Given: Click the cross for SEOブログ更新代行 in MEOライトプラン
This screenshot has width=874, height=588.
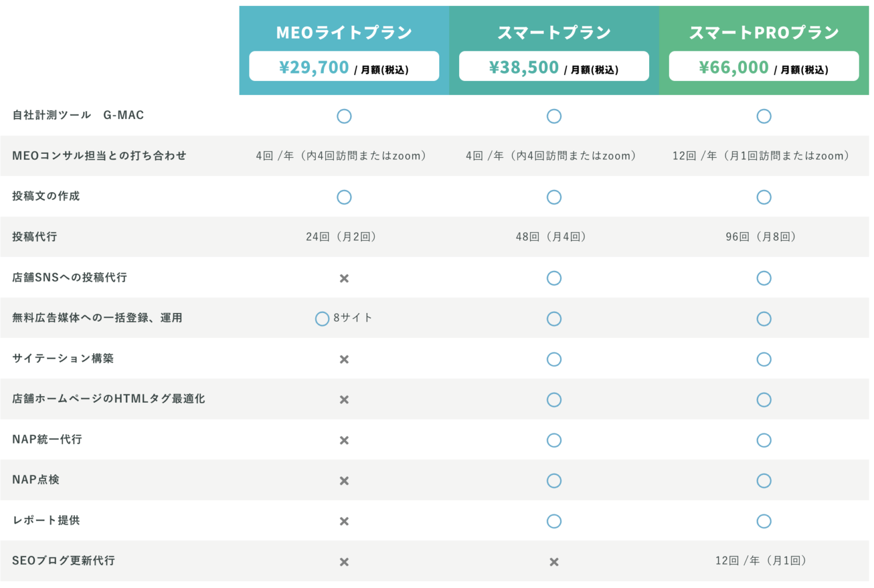Looking at the screenshot, I should (x=344, y=562).
